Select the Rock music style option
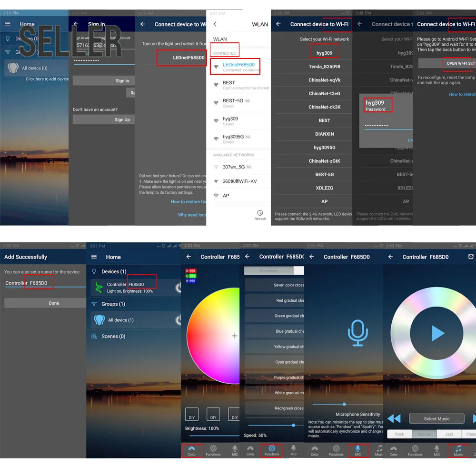Image resolution: width=476 pixels, height=476 pixels. coord(399,434)
